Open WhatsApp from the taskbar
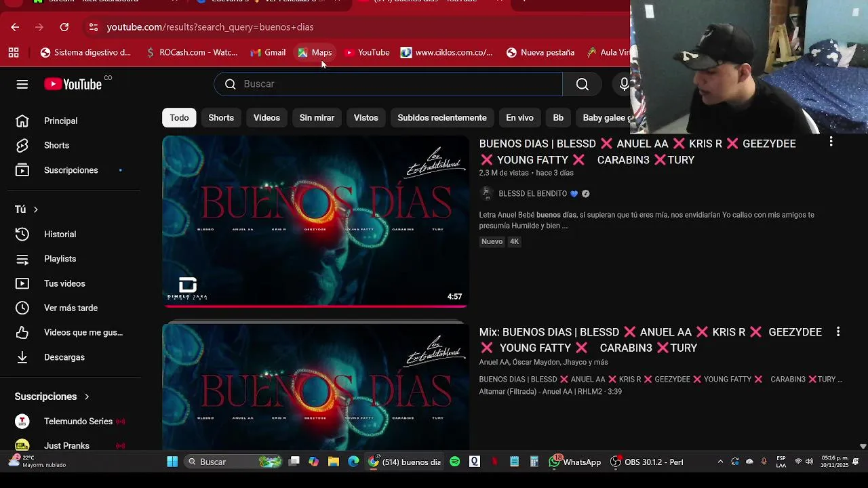The image size is (868, 488). pyautogui.click(x=574, y=462)
